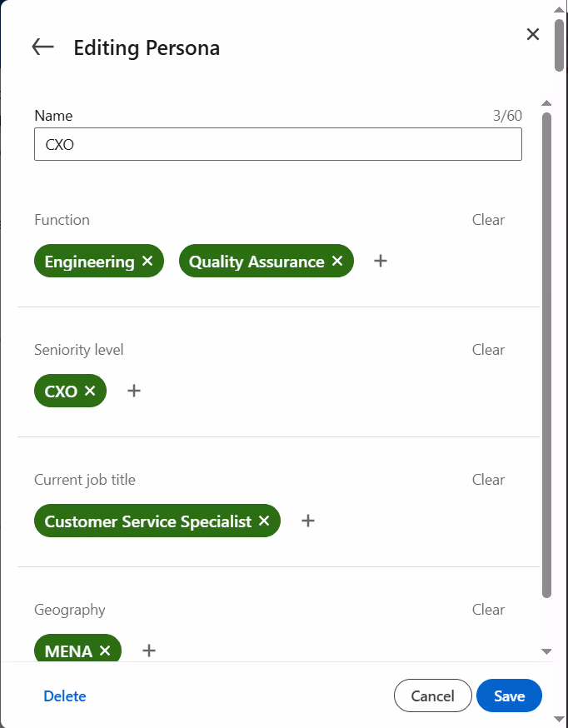
Task: Click the inner scrollbar down arrow
Action: pyautogui.click(x=546, y=652)
